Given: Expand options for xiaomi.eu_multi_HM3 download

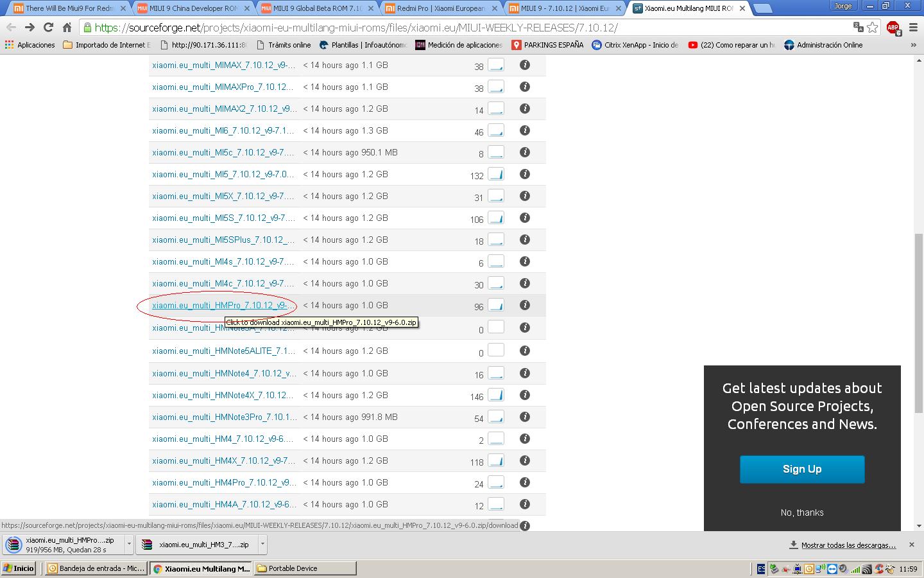Looking at the screenshot, I should [x=262, y=544].
